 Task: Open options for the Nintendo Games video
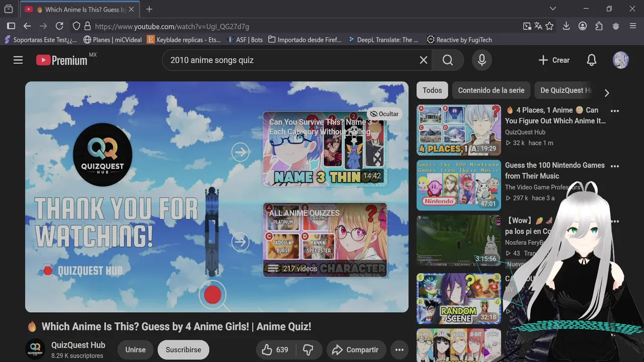615,166
